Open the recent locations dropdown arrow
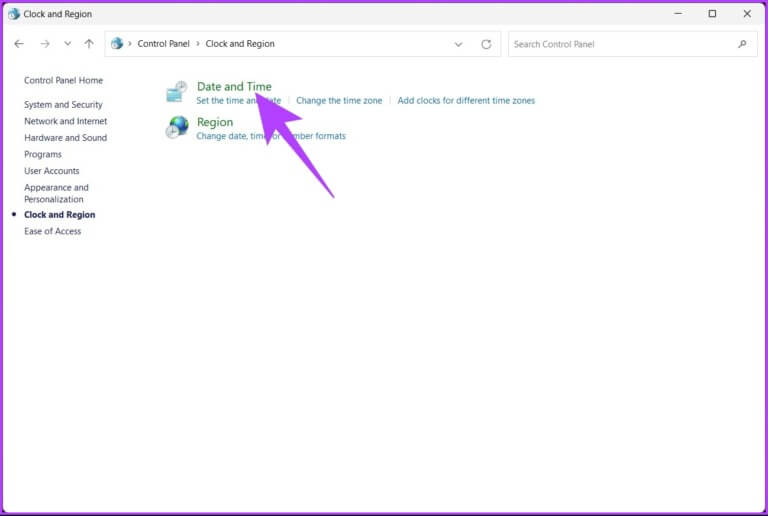Viewport: 768px width, 516px height. point(68,44)
